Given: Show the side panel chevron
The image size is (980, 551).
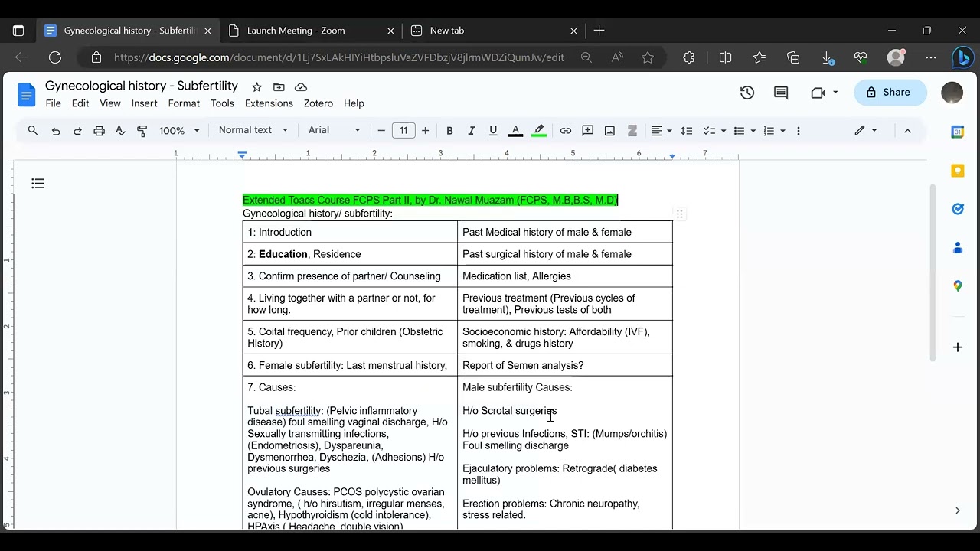Looking at the screenshot, I should click(958, 510).
